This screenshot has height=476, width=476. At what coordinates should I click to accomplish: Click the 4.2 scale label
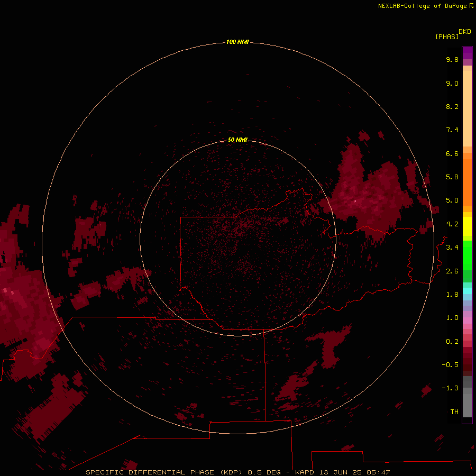[x=452, y=224]
